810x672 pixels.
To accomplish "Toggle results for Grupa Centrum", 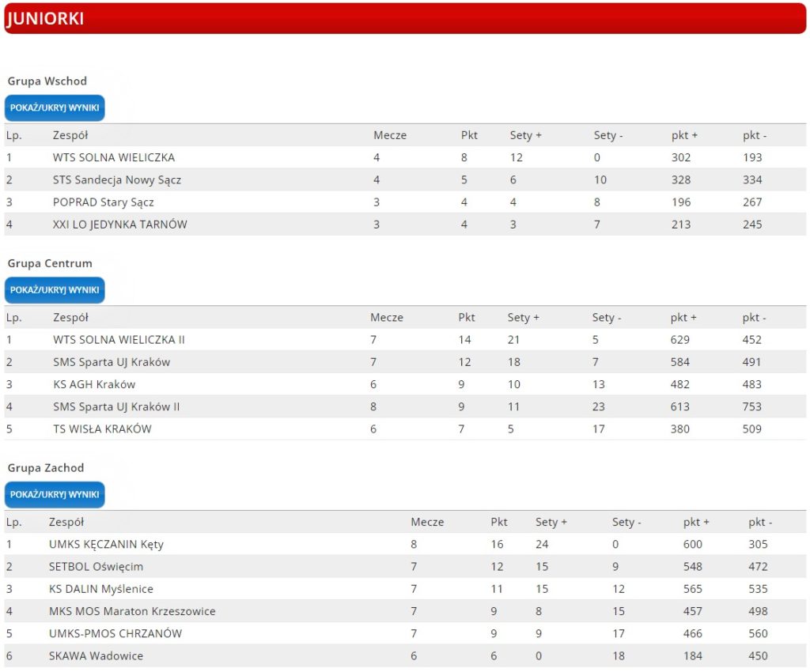I will coord(55,290).
